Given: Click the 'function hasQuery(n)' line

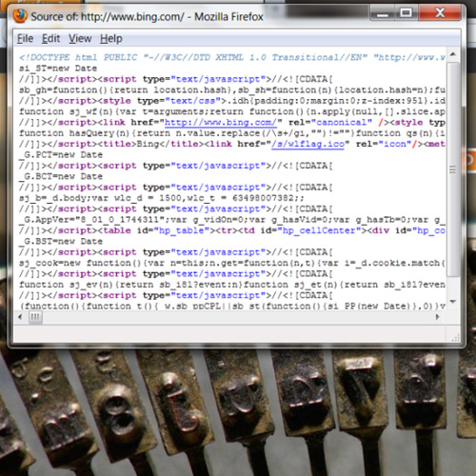Looking at the screenshot, I should click(x=232, y=133).
